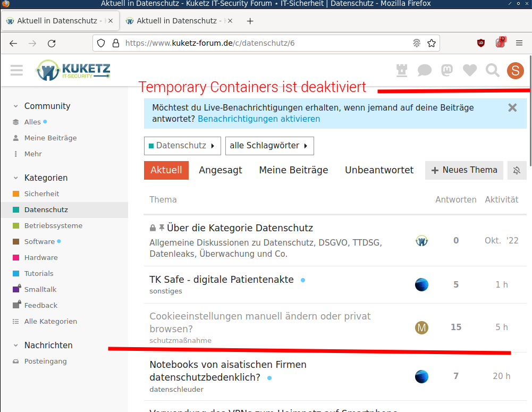This screenshot has height=412, width=532.
Task: Collapse the Community sidebar section
Action: (42, 106)
